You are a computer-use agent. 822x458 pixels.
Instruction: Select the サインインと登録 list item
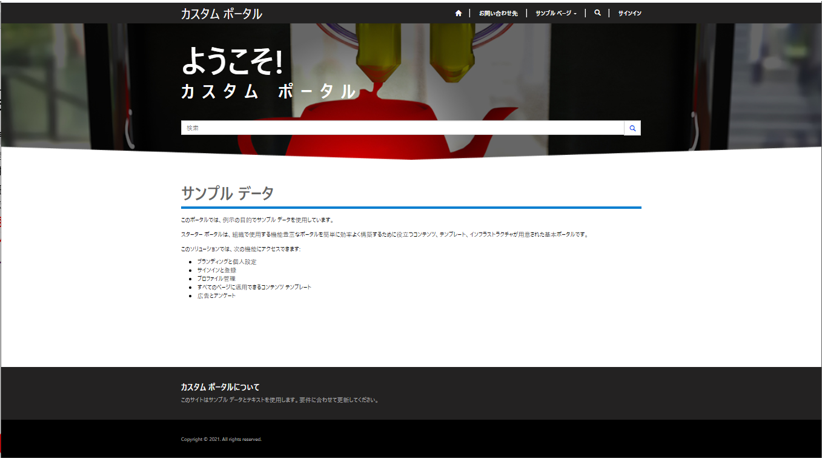click(x=217, y=270)
